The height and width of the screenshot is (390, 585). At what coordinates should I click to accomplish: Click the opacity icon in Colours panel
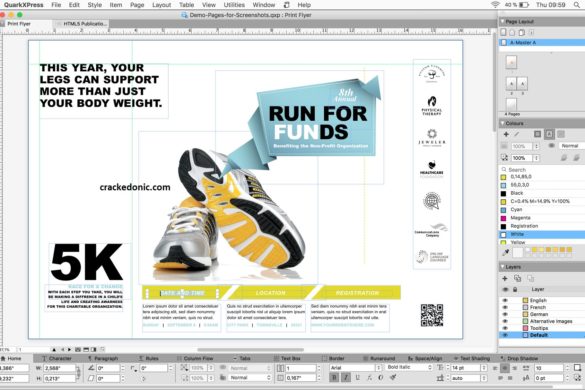[504, 158]
